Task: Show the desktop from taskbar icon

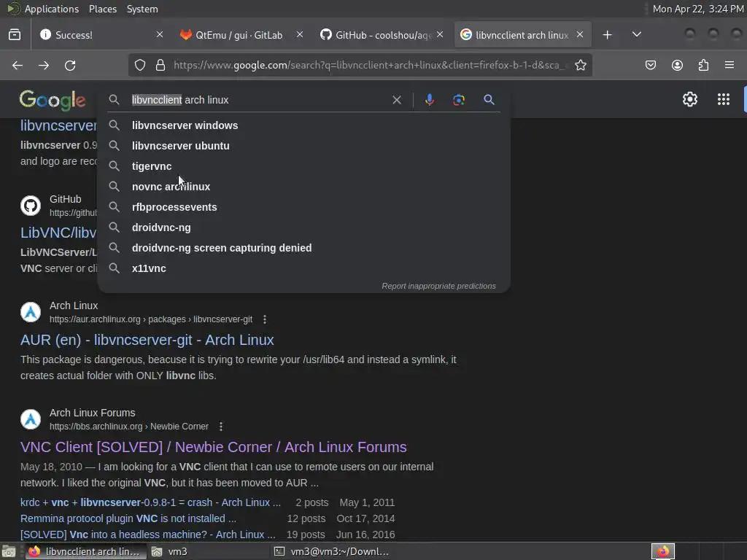Action: pos(9,551)
